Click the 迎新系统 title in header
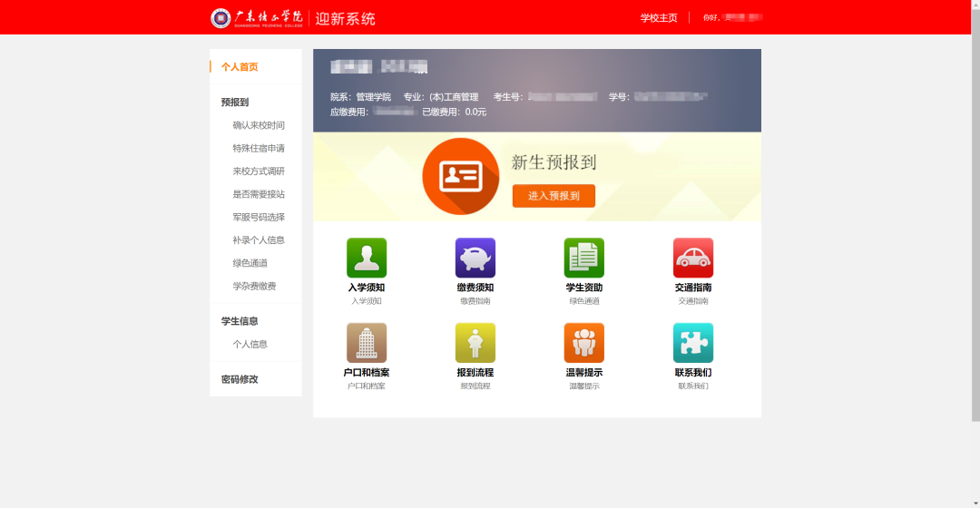Image resolution: width=980 pixels, height=508 pixels. click(345, 19)
